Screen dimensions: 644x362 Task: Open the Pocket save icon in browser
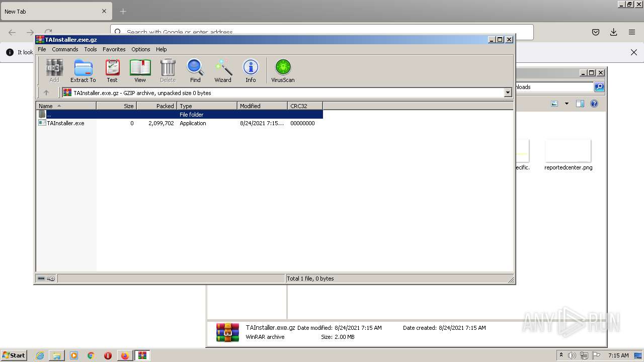point(596,32)
